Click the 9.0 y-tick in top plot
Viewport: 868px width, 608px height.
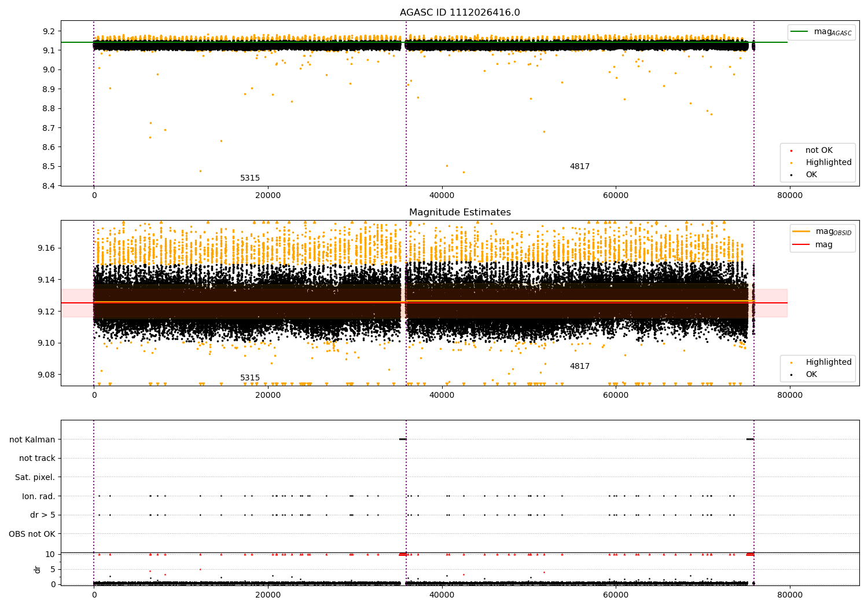coord(49,69)
